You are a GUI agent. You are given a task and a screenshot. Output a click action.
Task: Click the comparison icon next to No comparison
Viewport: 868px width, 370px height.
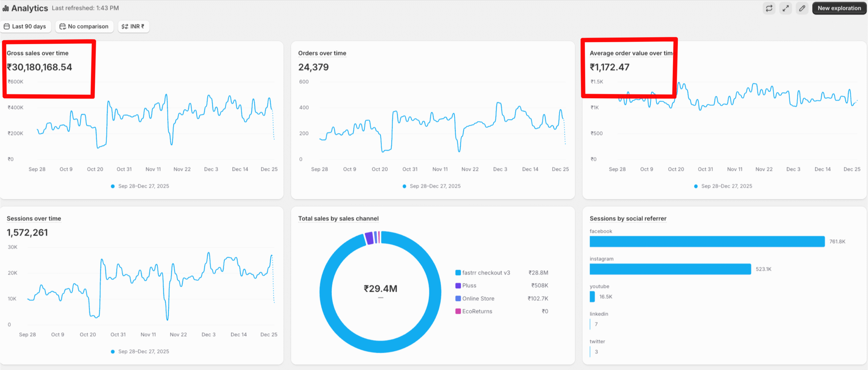tap(62, 26)
